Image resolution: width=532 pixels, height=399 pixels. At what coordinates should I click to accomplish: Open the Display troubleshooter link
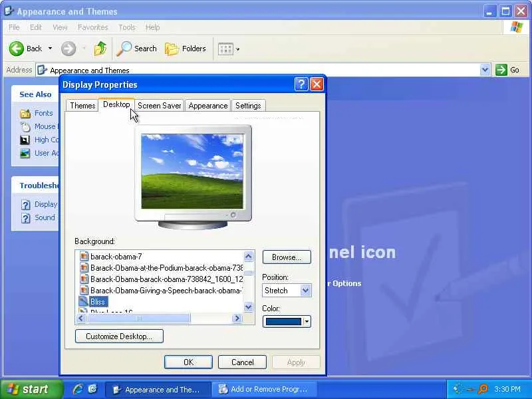point(46,204)
